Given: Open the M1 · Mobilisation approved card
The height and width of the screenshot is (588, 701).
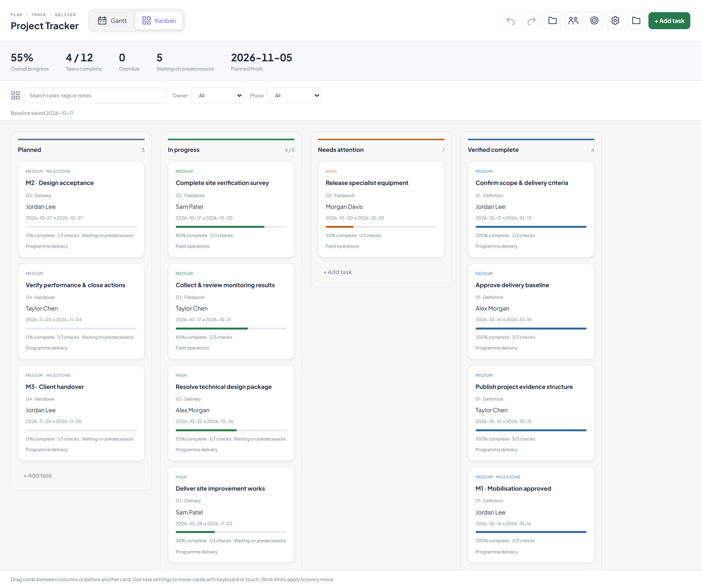Looking at the screenshot, I should coord(531,515).
